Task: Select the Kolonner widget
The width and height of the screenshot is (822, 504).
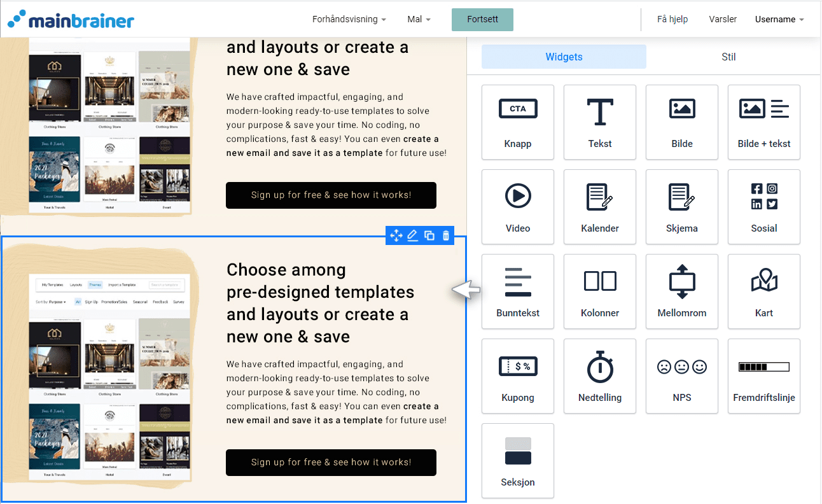Action: [599, 291]
